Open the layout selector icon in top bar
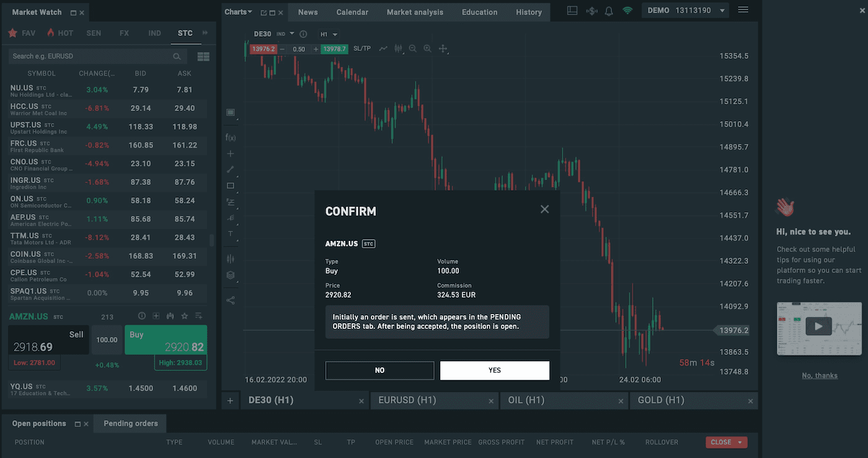Viewport: 868px width, 458px height. pos(572,11)
